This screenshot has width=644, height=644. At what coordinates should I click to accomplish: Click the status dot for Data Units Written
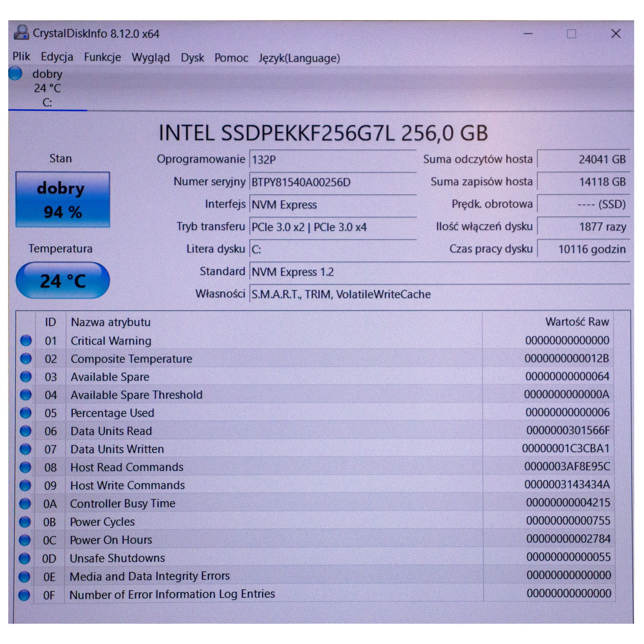pyautogui.click(x=26, y=449)
